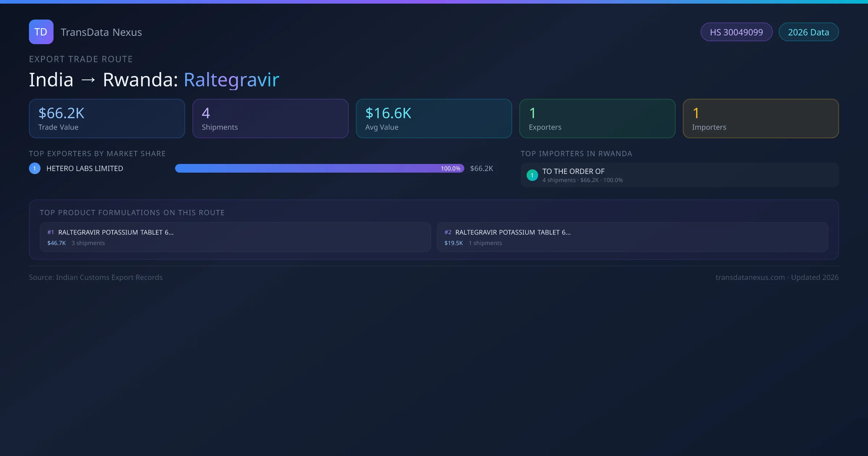Screen dimensions: 868x456
Task: Click the 1 Exporters stat card
Action: click(x=597, y=118)
